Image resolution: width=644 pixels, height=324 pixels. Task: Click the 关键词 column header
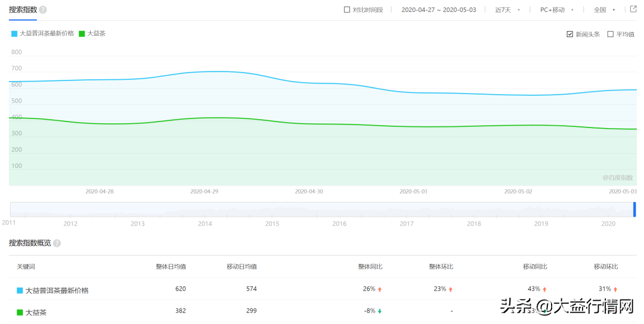pyautogui.click(x=26, y=267)
